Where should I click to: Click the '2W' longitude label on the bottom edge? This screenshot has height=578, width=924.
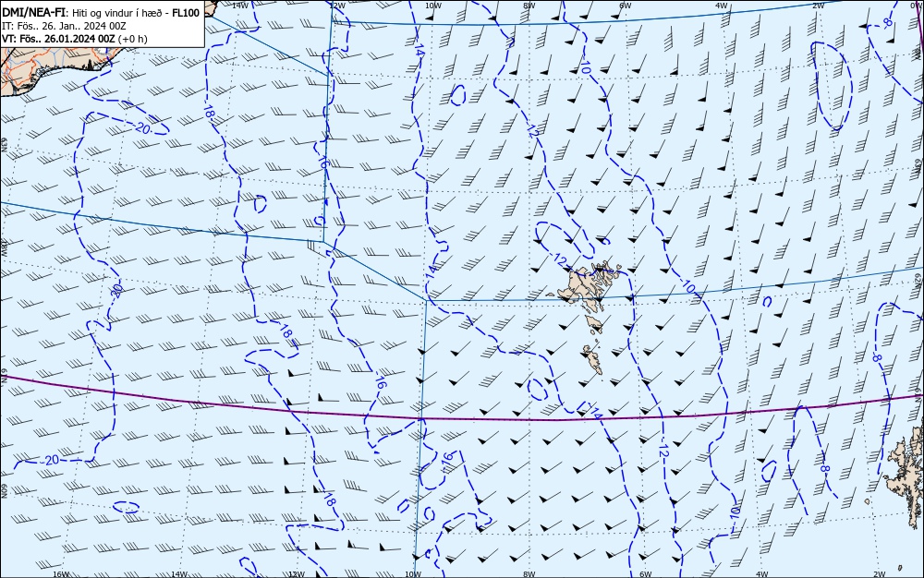pos(880,574)
